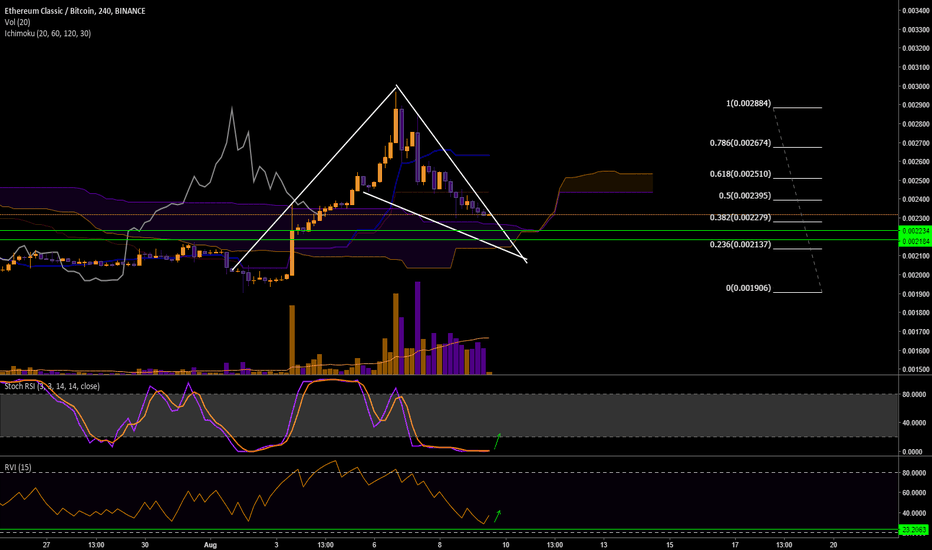Click date 30 on the time axis

145,545
